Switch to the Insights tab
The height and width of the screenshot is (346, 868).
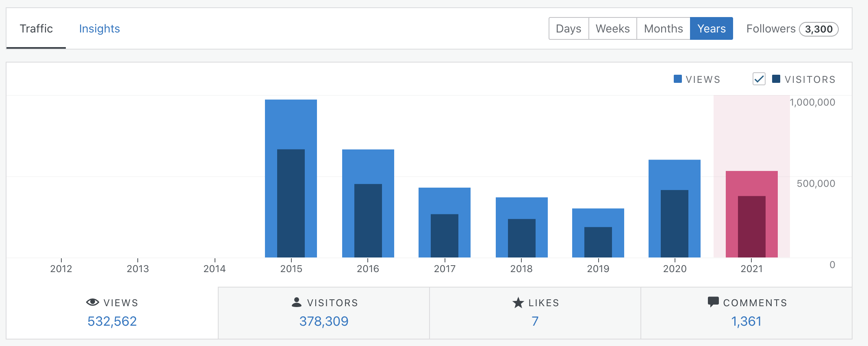point(100,28)
